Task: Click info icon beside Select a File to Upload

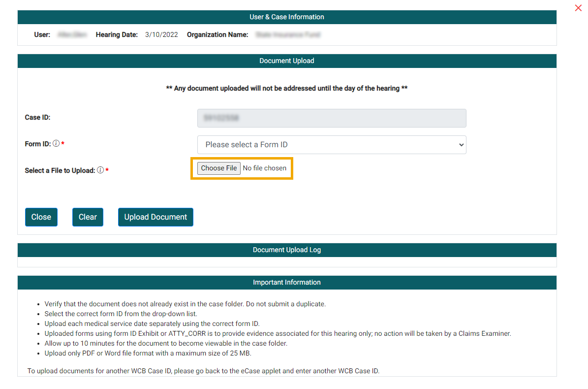Action: (100, 170)
